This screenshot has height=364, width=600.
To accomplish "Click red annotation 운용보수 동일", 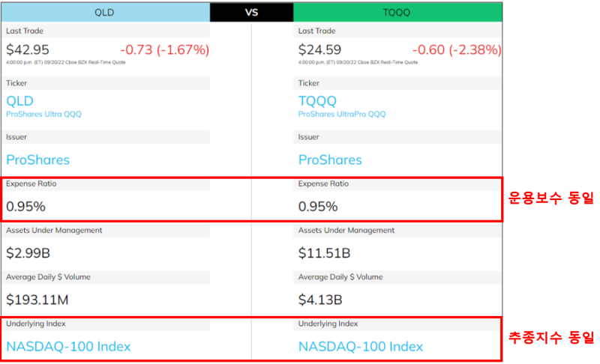I will click(550, 198).
